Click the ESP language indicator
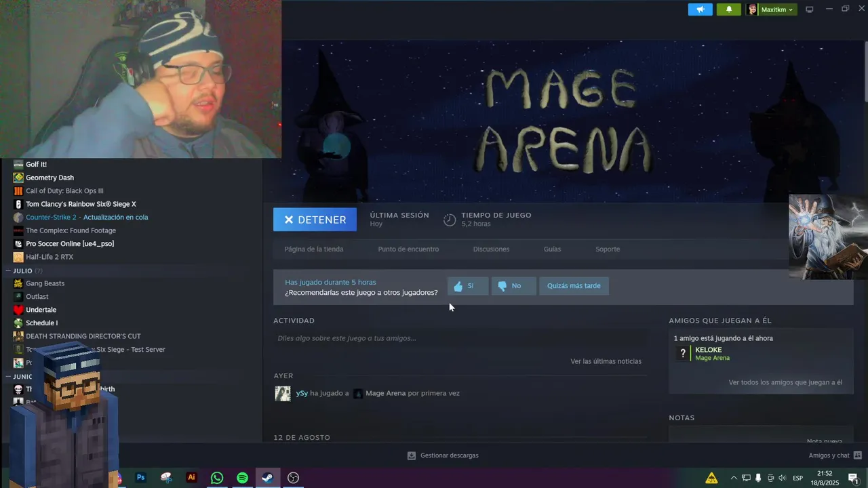This screenshot has width=868, height=488. (x=798, y=478)
